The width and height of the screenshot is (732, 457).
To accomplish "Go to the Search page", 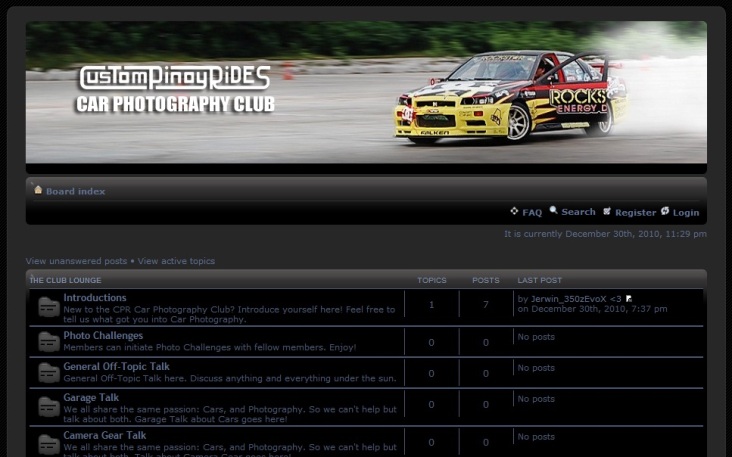I will click(x=578, y=211).
